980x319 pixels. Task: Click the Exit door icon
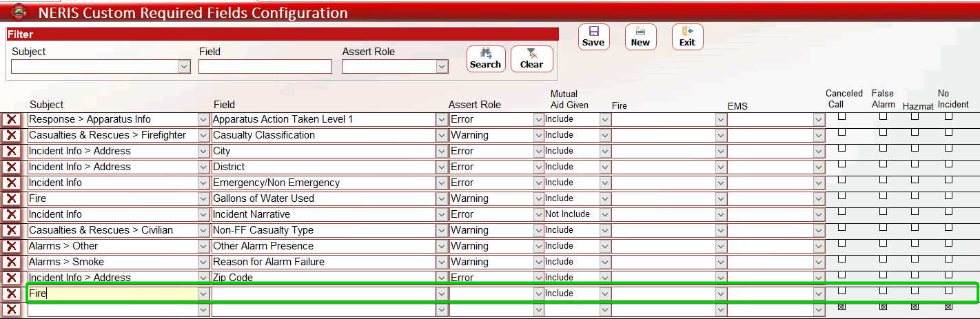pyautogui.click(x=687, y=32)
